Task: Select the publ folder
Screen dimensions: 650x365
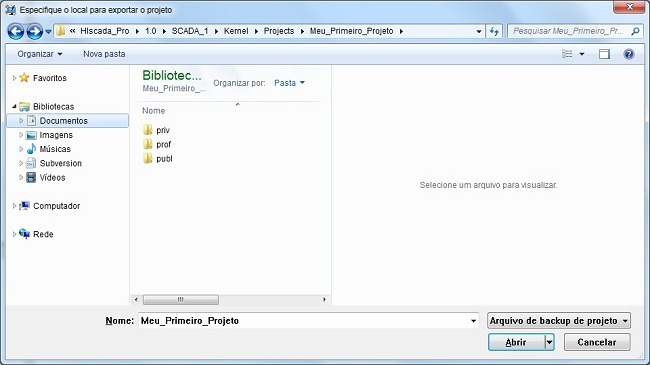Action: (164, 159)
